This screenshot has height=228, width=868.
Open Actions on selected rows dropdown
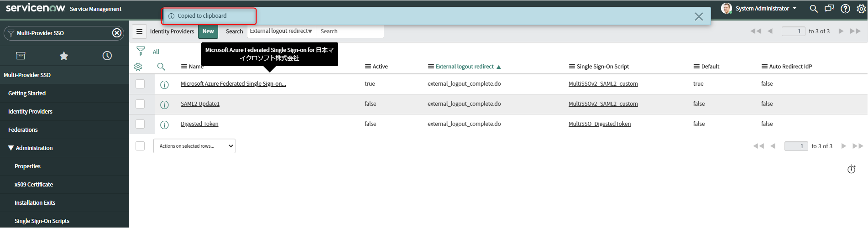[x=194, y=146]
